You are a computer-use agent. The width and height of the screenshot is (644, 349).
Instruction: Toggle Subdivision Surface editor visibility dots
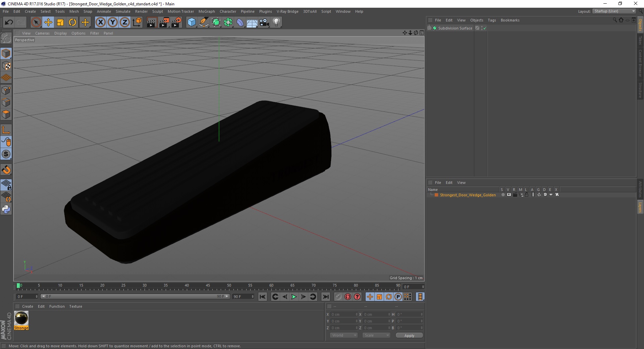pos(482,28)
